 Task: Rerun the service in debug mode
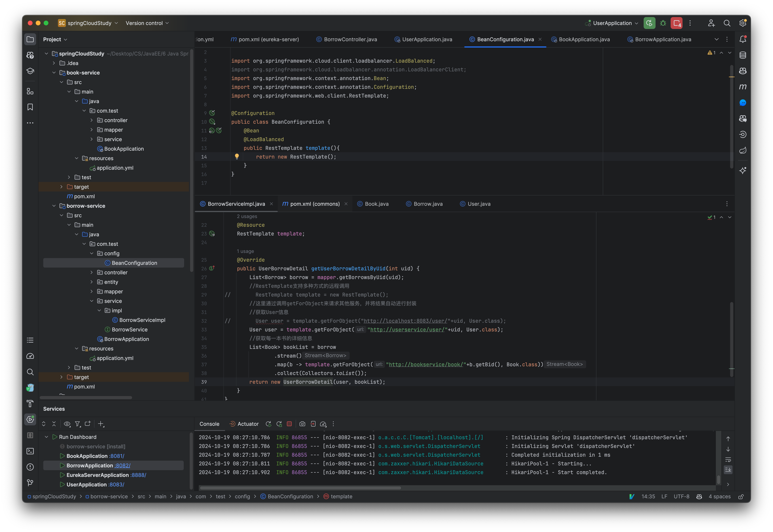(x=279, y=424)
